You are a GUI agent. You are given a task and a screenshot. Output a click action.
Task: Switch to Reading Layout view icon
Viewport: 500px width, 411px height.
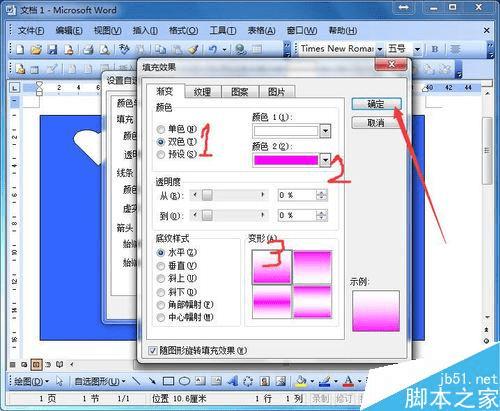click(x=59, y=364)
